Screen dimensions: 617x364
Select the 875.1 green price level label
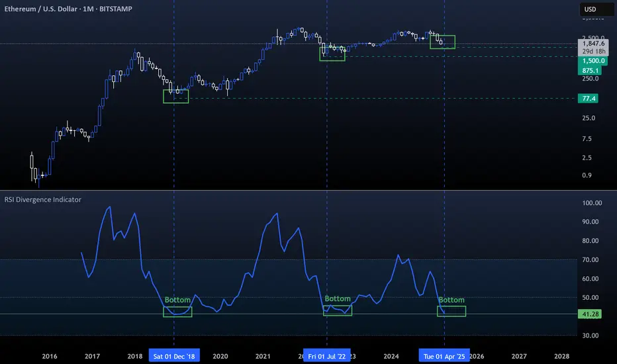[590, 70]
